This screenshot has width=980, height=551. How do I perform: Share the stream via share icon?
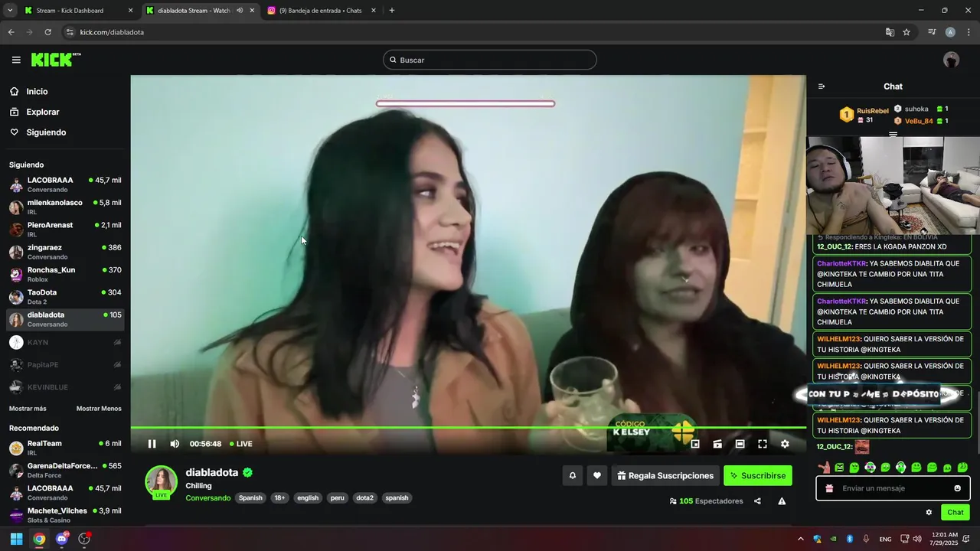point(757,501)
